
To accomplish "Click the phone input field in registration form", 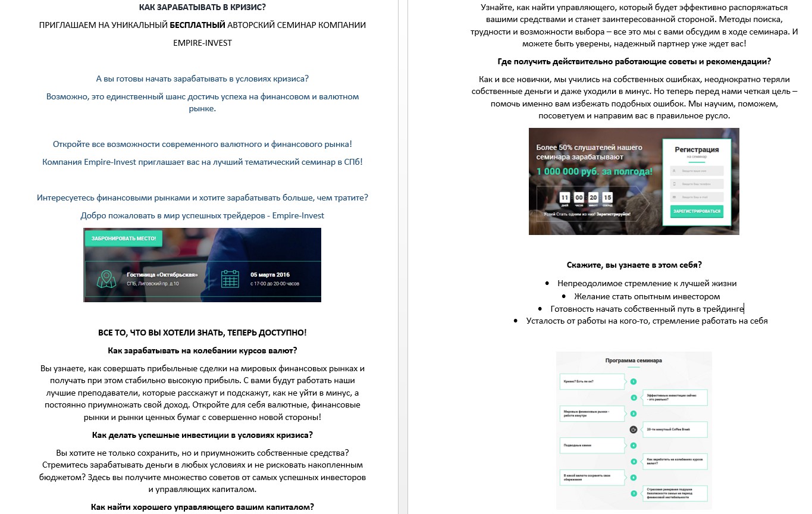I will (x=697, y=184).
